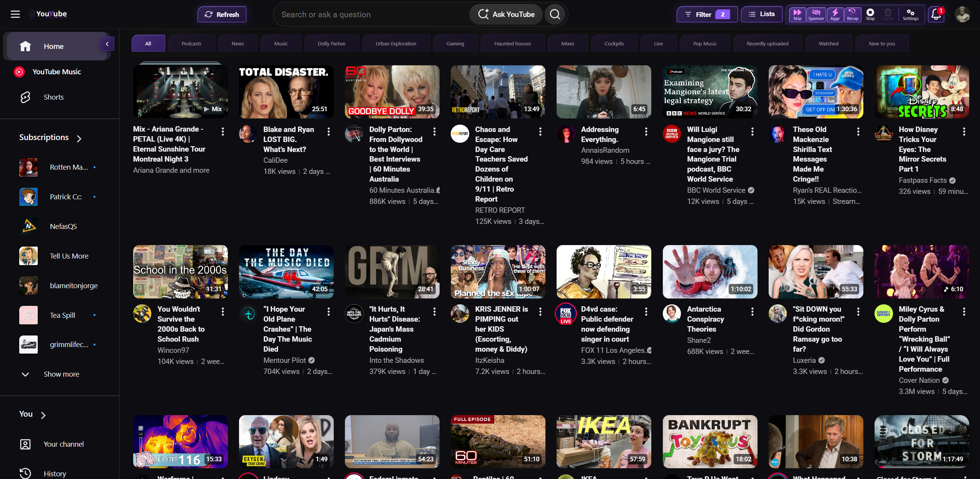This screenshot has height=479, width=980.
Task: Open BBC World Service channel avatar
Action: click(672, 134)
